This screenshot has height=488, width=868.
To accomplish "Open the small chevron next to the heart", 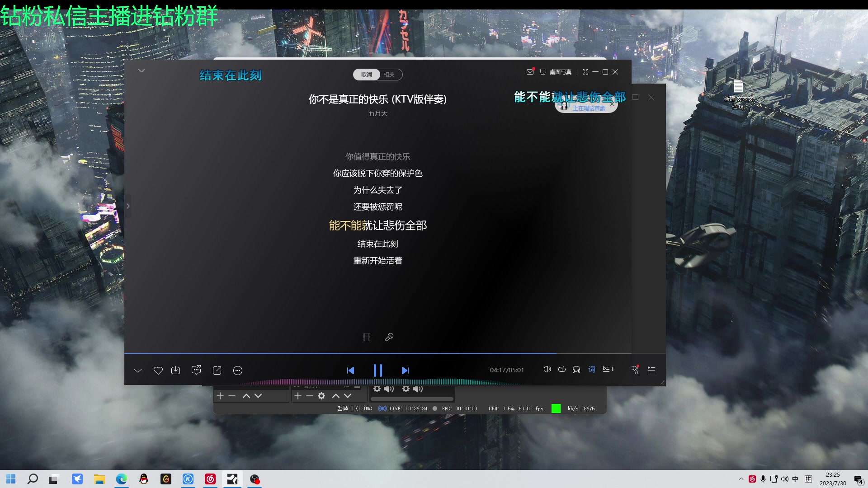I will click(x=138, y=370).
